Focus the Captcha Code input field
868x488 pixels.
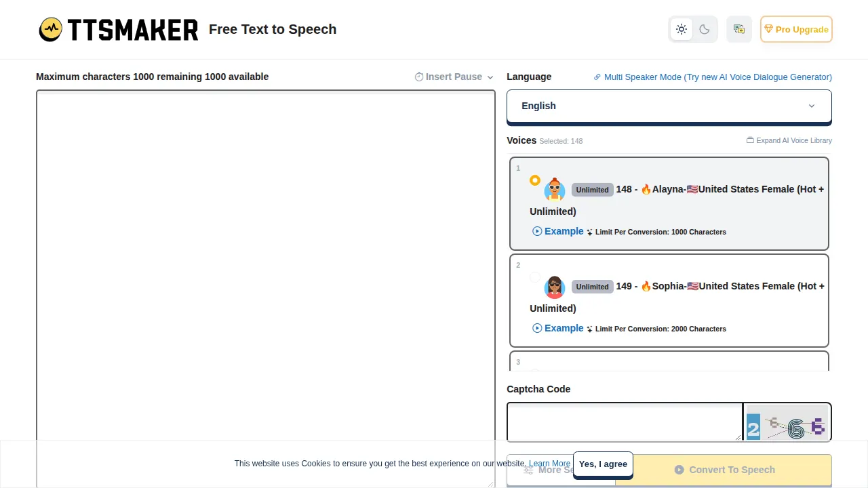[x=625, y=422]
